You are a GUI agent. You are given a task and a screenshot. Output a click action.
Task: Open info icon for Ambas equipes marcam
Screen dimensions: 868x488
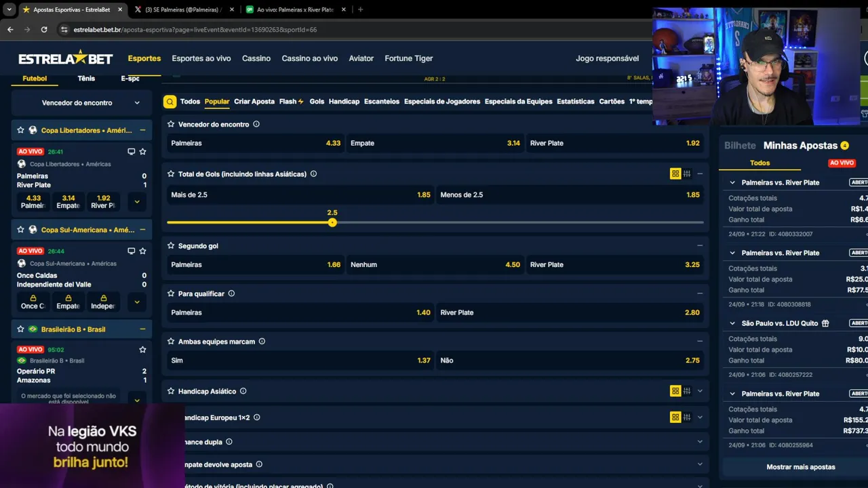pos(262,342)
